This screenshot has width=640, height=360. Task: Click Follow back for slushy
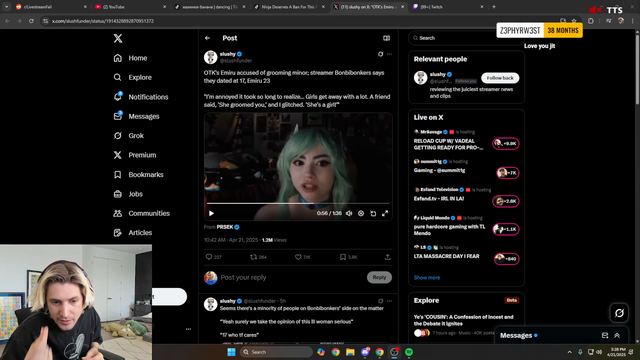coord(500,78)
